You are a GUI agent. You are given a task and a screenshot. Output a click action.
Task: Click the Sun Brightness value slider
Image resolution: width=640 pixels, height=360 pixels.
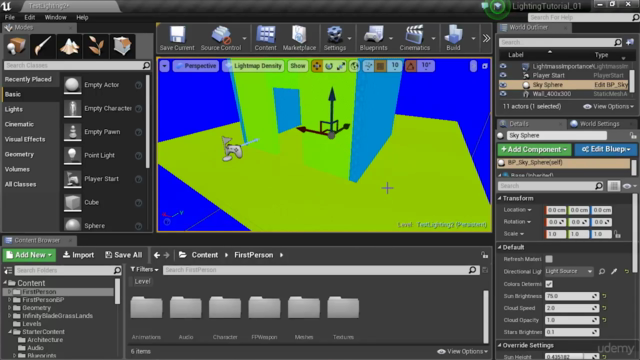point(571,296)
